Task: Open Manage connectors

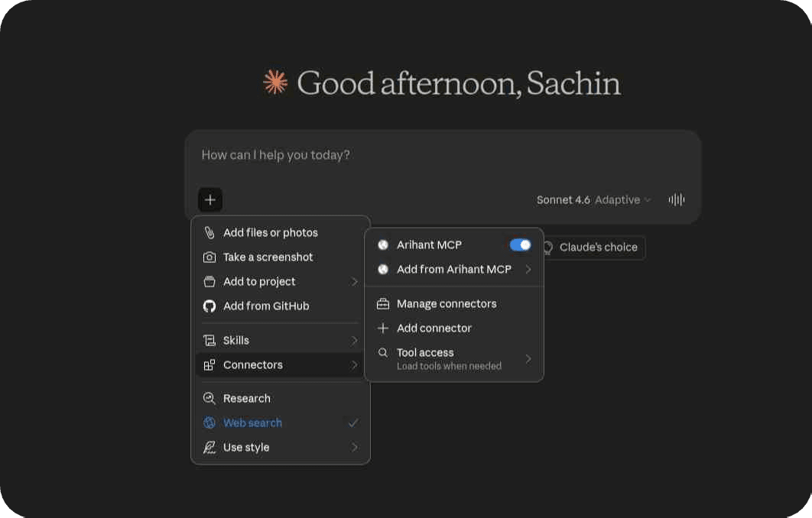Action: point(454,304)
